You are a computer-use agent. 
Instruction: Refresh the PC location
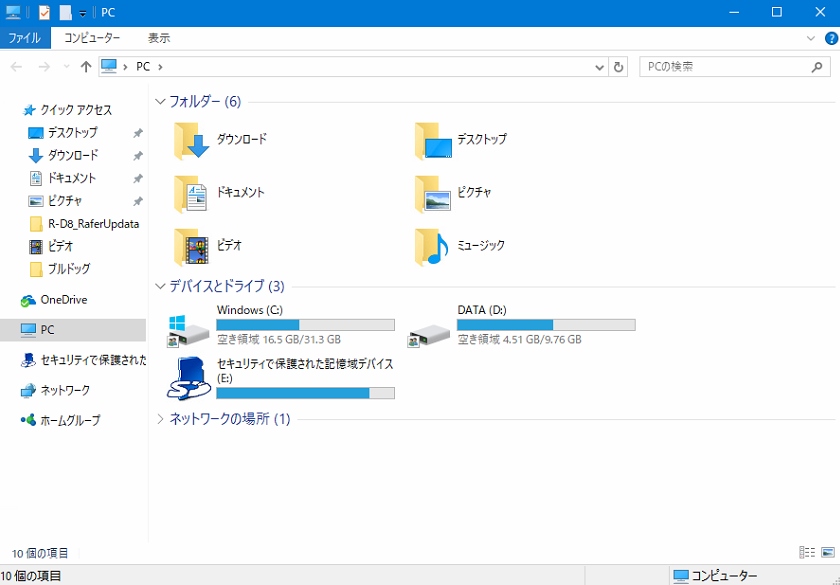pos(618,67)
